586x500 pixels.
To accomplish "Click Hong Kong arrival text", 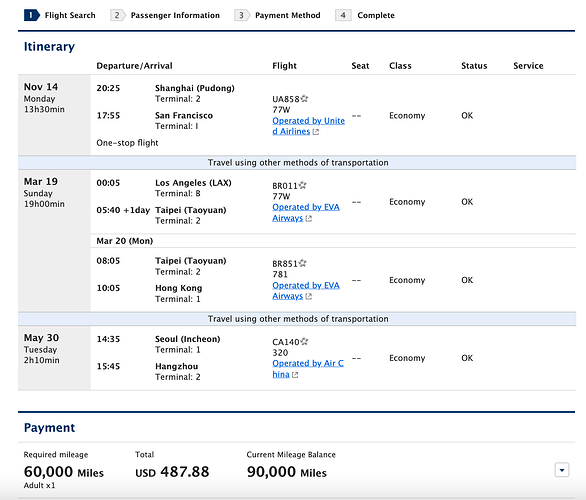I will click(x=179, y=288).
